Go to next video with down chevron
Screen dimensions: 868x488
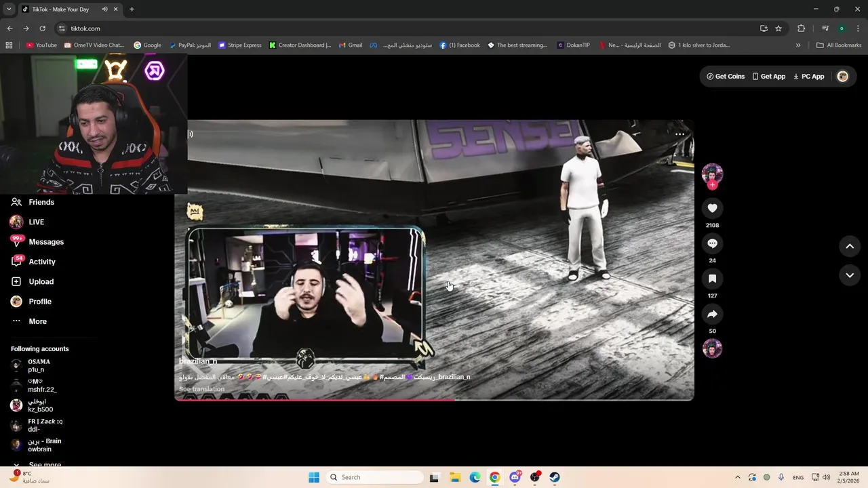pyautogui.click(x=850, y=275)
